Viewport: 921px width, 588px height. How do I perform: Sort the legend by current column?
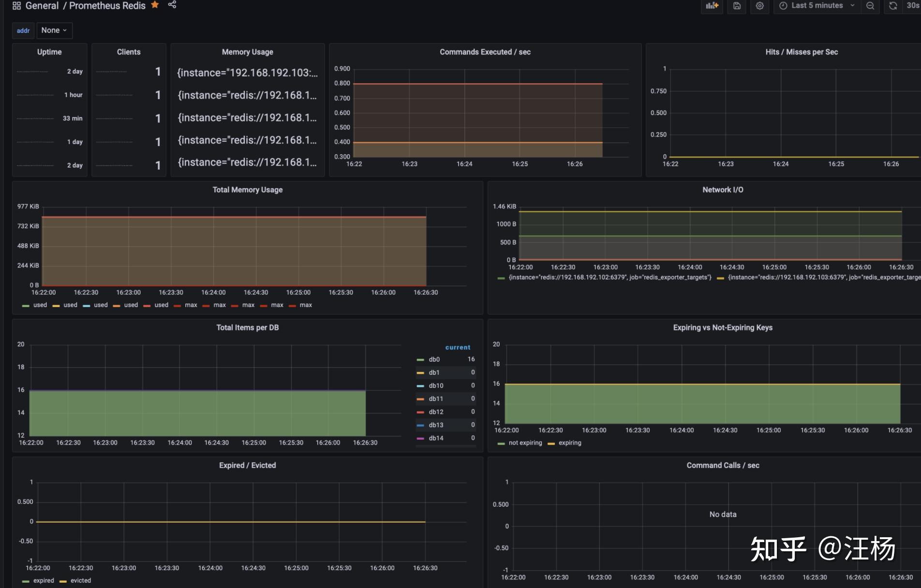click(458, 347)
